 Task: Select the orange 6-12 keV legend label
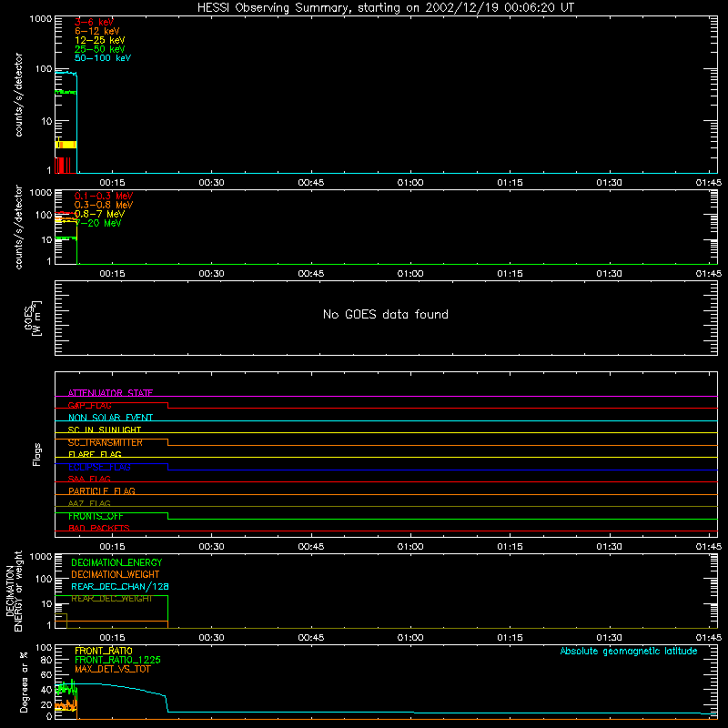tap(97, 31)
